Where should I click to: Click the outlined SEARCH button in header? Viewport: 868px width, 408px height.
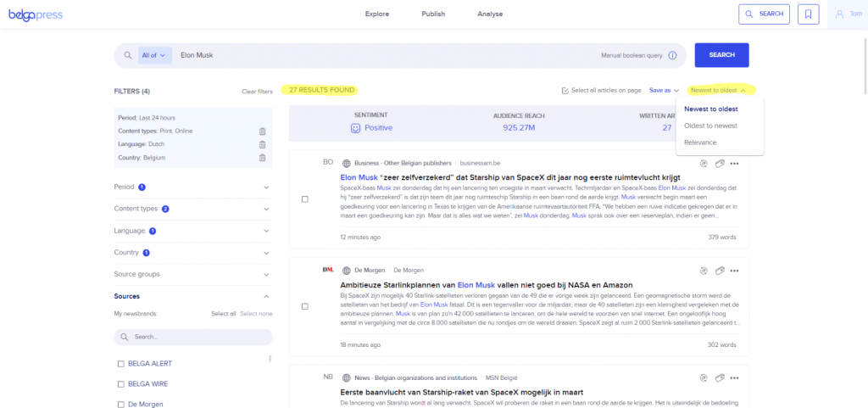tap(764, 14)
